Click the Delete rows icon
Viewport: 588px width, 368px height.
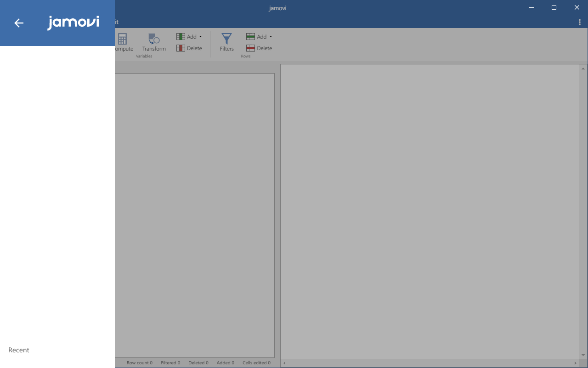click(x=251, y=48)
